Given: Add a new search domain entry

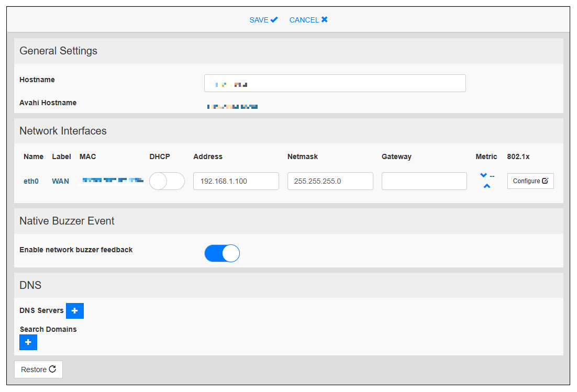Looking at the screenshot, I should click(x=28, y=342).
